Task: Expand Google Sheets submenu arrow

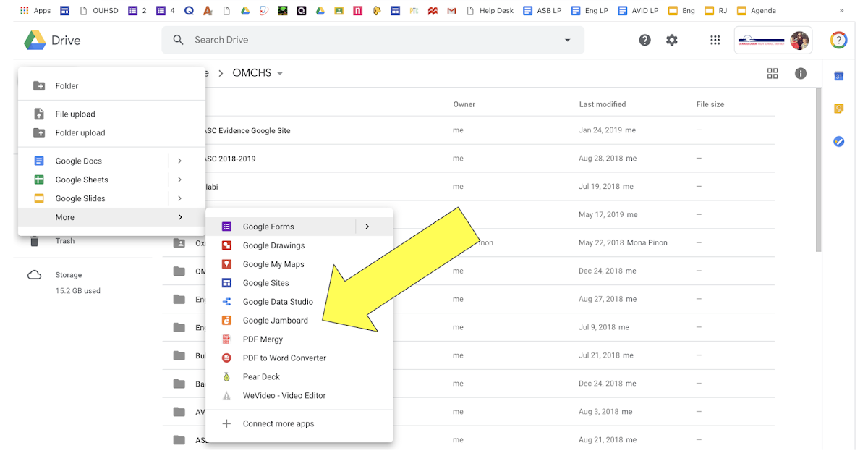Action: [x=180, y=180]
